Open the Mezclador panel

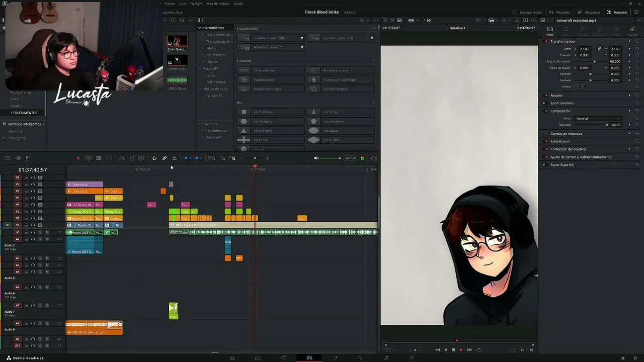(560, 12)
